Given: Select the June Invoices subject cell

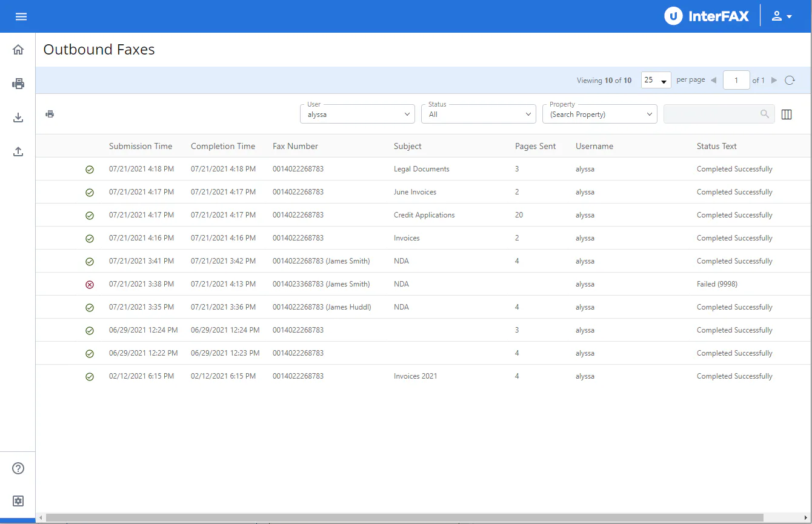Looking at the screenshot, I should [415, 192].
